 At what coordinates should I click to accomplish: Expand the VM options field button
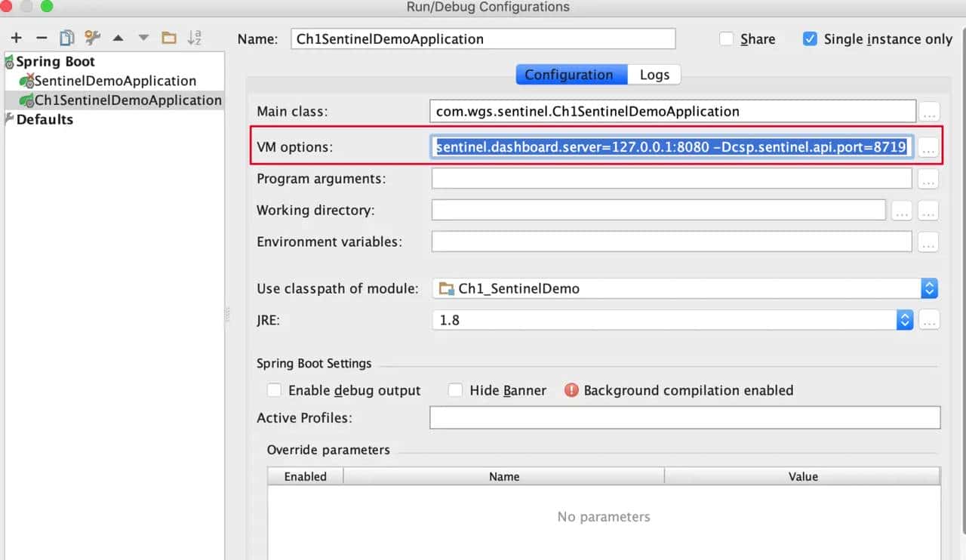pos(929,149)
